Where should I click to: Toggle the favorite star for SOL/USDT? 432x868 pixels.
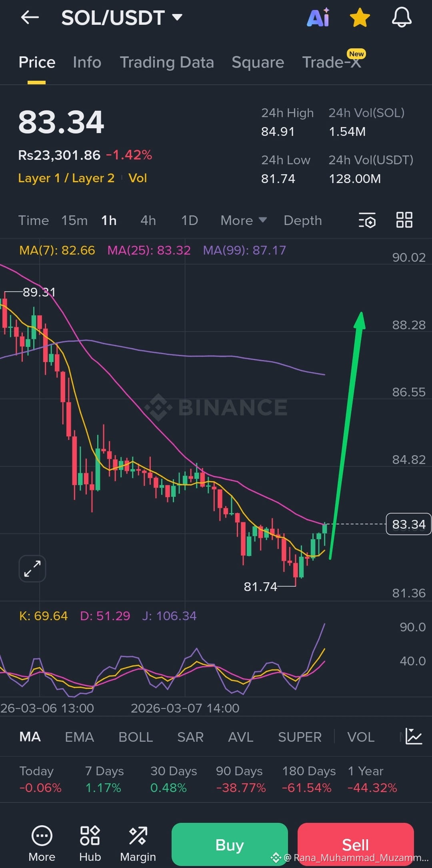pyautogui.click(x=360, y=18)
